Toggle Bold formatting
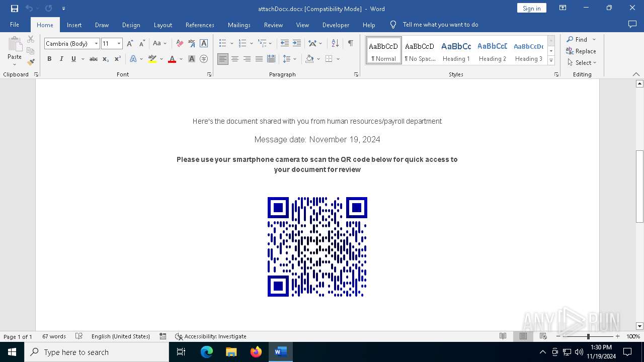 click(49, 59)
